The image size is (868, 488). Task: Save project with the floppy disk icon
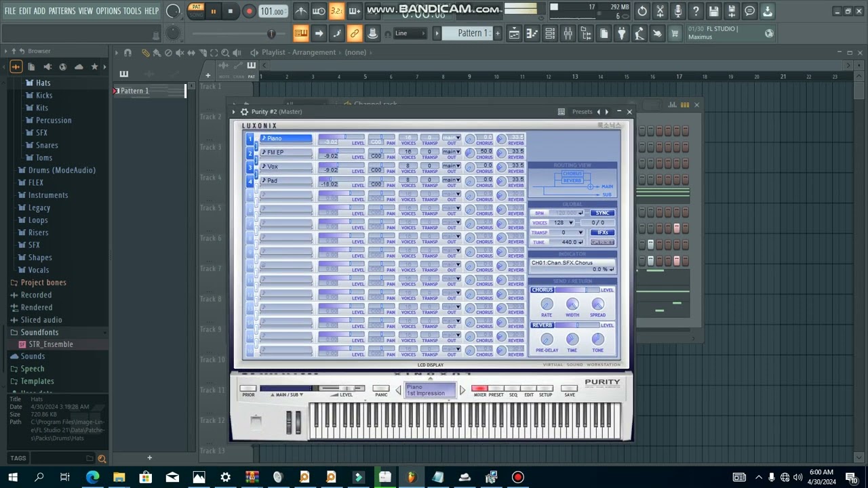tap(713, 11)
